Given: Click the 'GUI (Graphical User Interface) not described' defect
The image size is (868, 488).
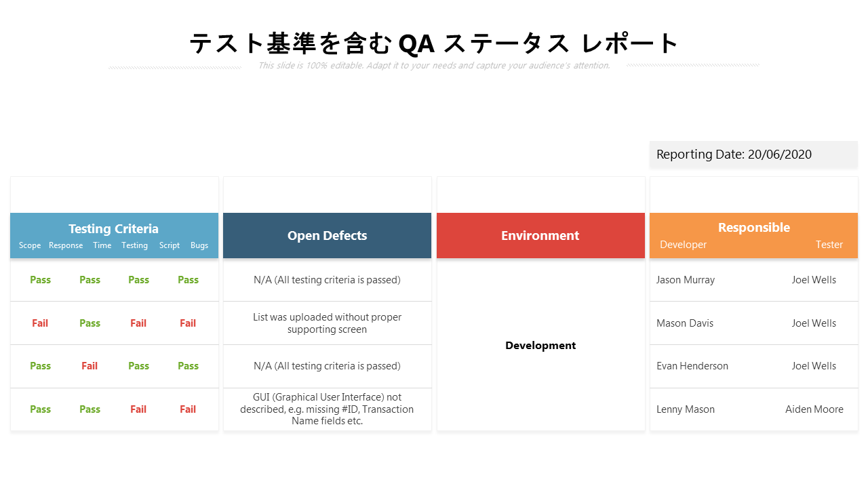Looking at the screenshot, I should click(327, 409).
